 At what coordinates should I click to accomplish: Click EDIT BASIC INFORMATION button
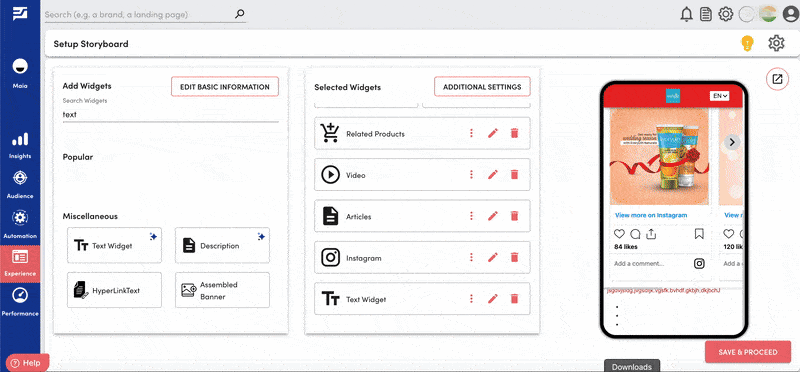click(225, 87)
